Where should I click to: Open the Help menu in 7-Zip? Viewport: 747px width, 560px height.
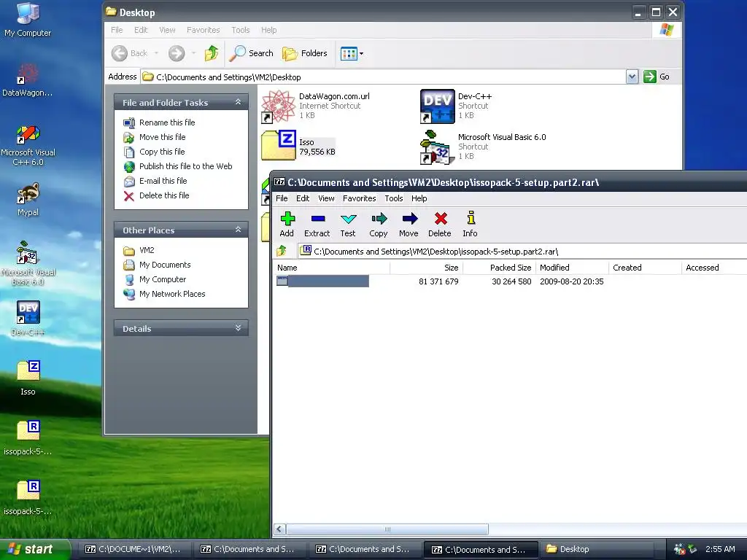pyautogui.click(x=419, y=198)
